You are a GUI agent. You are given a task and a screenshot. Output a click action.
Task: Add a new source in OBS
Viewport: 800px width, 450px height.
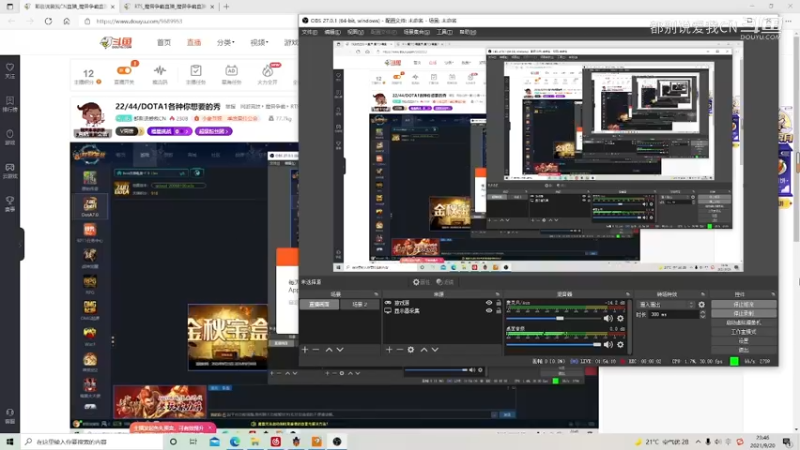point(389,349)
